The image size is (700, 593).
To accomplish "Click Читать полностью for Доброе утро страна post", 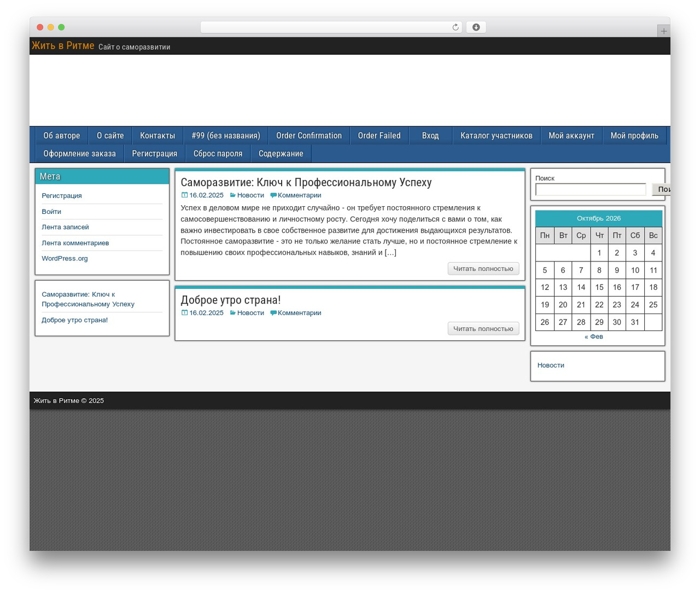I will coord(483,329).
